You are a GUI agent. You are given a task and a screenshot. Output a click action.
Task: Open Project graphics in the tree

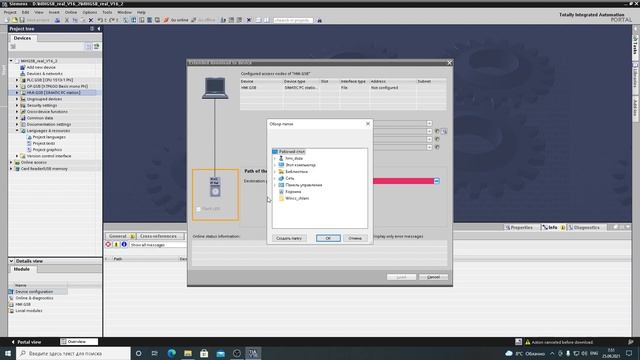coord(47,150)
